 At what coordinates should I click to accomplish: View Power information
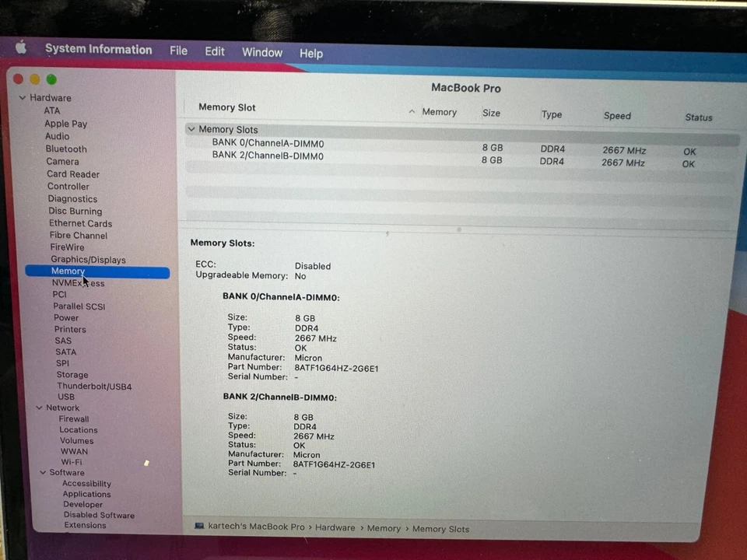[x=66, y=317]
